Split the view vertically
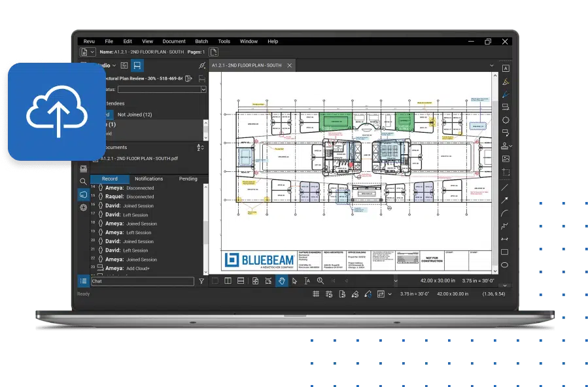 point(228,280)
